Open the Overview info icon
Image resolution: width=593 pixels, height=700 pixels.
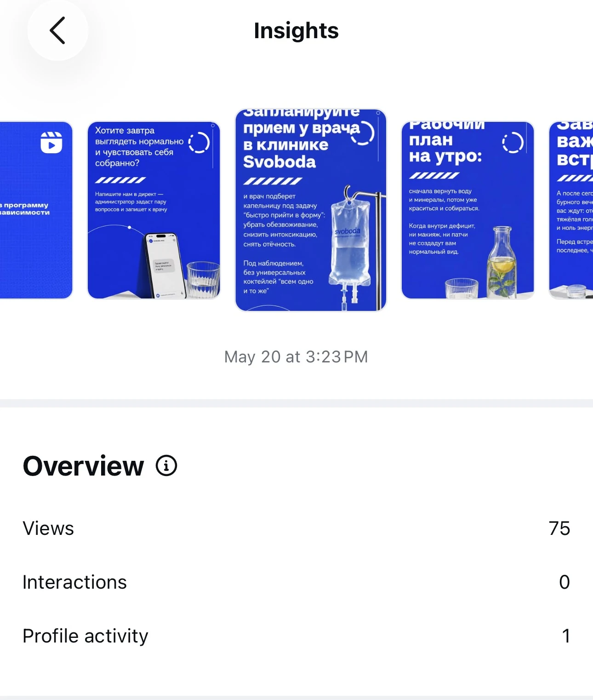pos(166,465)
